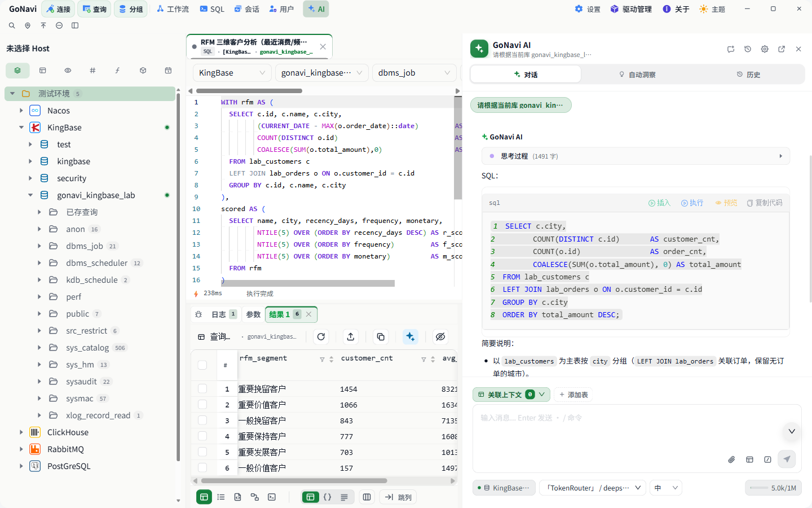Check the select-all checkbox in result header
812x508 pixels.
[202, 365]
